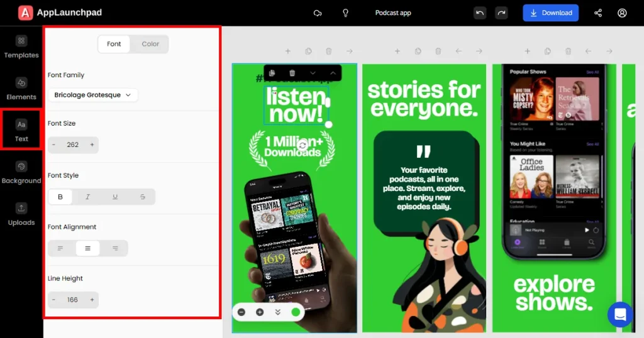This screenshot has height=338, width=644.
Task: Toggle italic font style
Action: pos(87,197)
